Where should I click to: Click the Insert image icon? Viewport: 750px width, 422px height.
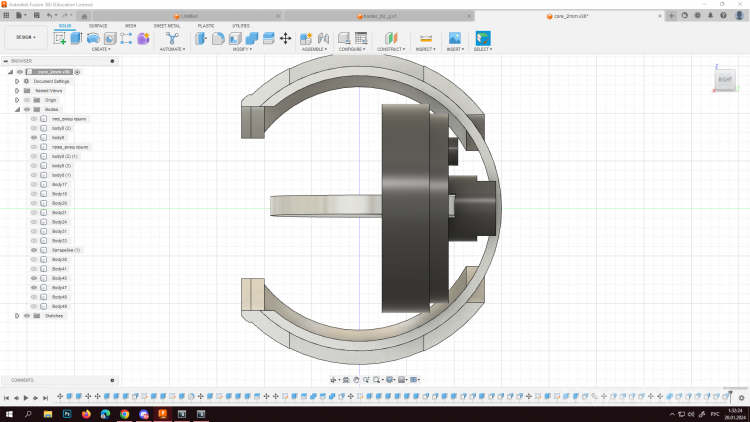(454, 38)
